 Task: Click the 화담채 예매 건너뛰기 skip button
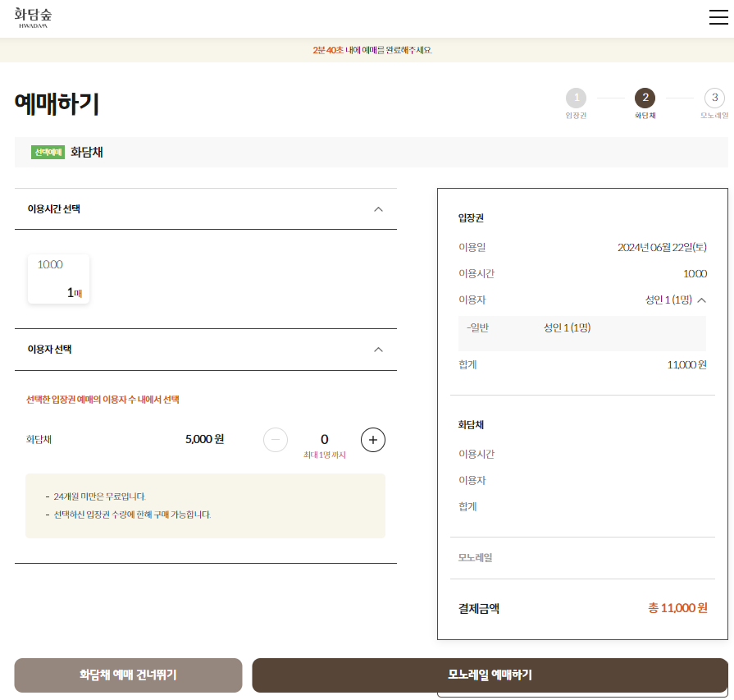[127, 675]
